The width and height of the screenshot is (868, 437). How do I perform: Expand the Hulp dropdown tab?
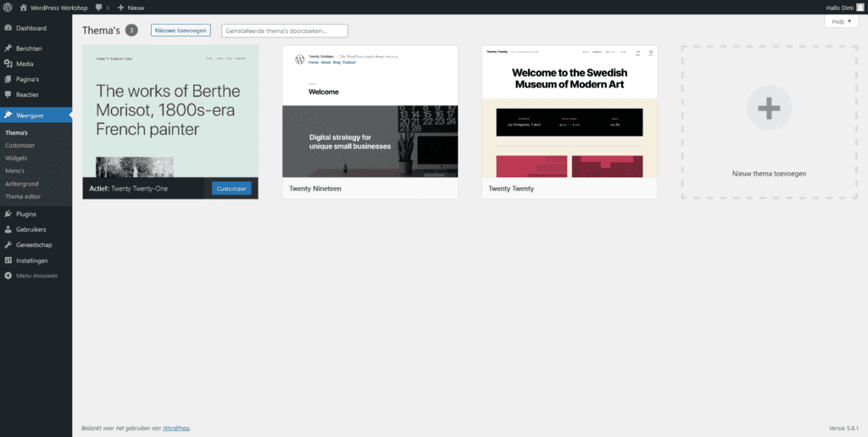[x=842, y=21]
